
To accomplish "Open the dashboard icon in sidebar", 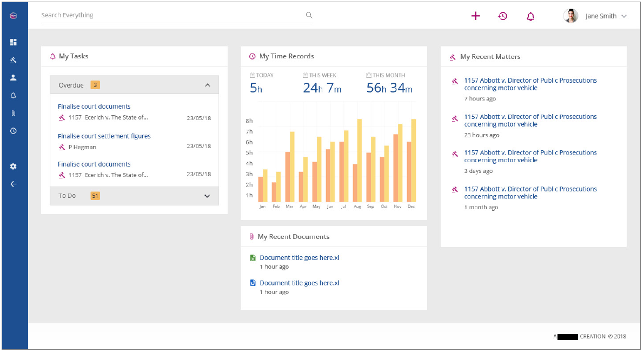I will (x=14, y=42).
